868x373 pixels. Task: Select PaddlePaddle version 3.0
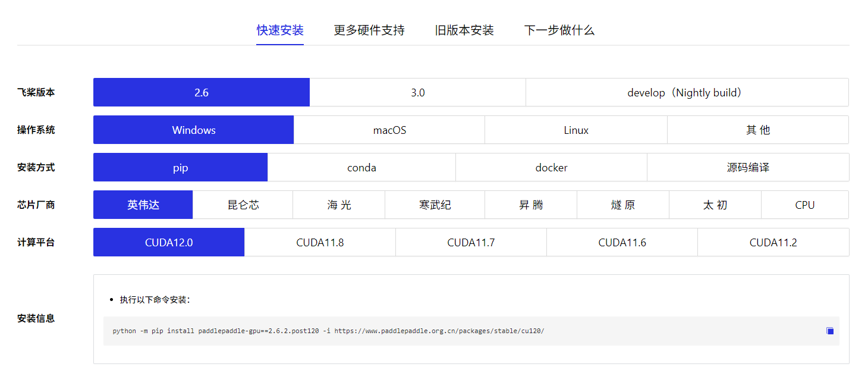click(417, 92)
